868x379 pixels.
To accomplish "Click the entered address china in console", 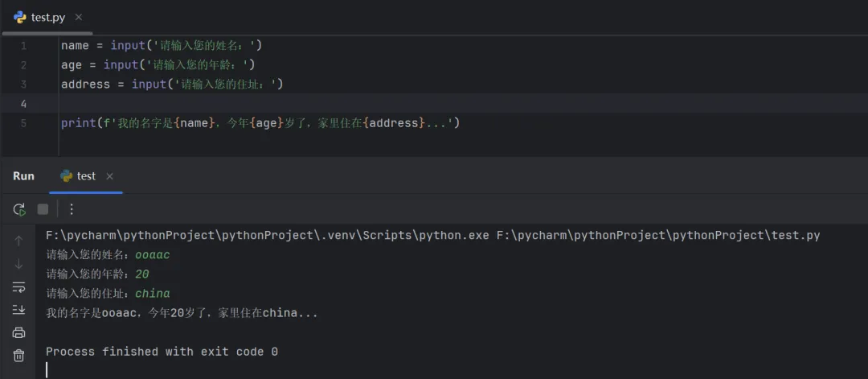I will (153, 294).
